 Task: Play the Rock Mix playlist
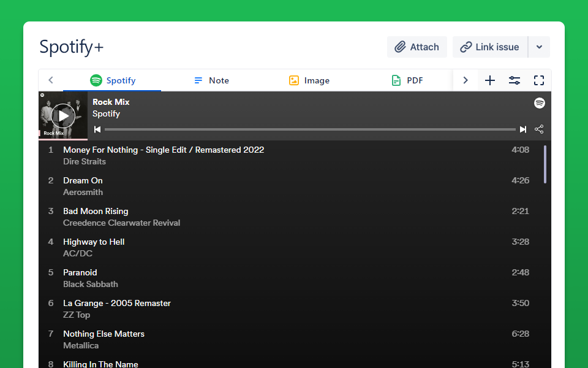(x=62, y=116)
